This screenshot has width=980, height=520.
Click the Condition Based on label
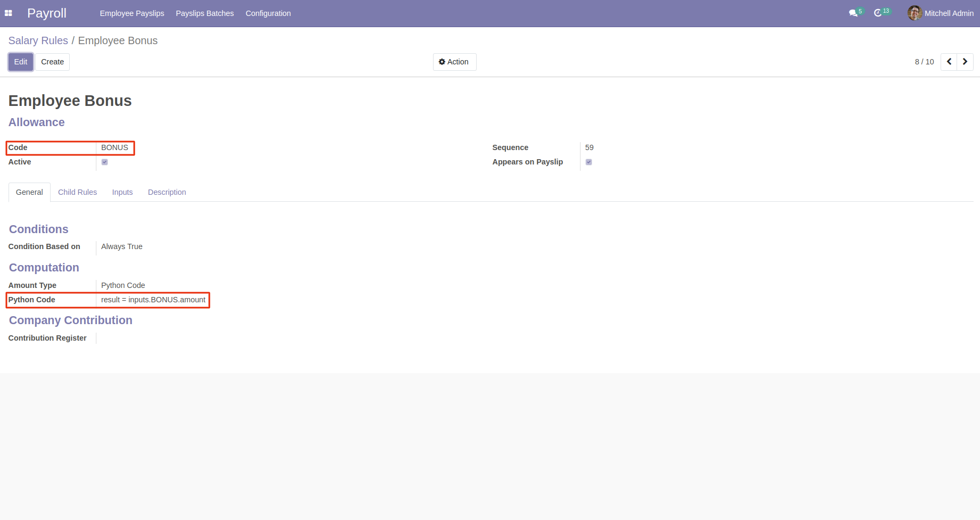(x=44, y=246)
